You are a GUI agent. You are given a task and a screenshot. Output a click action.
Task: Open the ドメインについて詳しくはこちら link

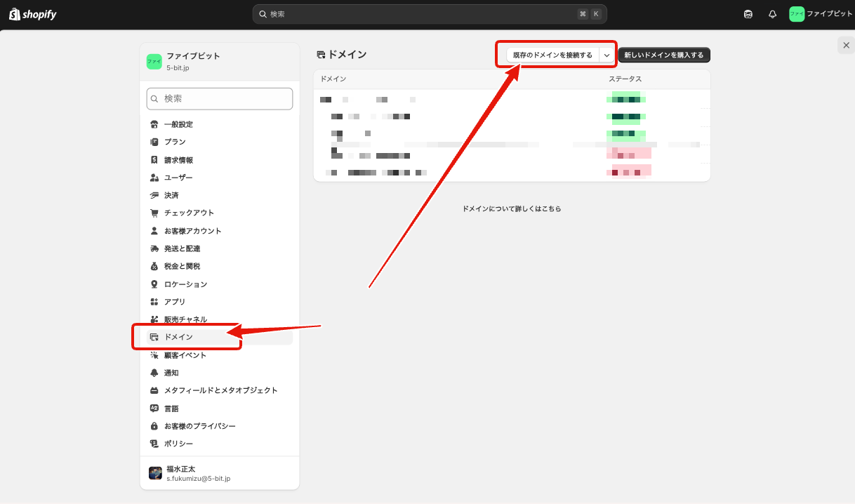coord(512,208)
